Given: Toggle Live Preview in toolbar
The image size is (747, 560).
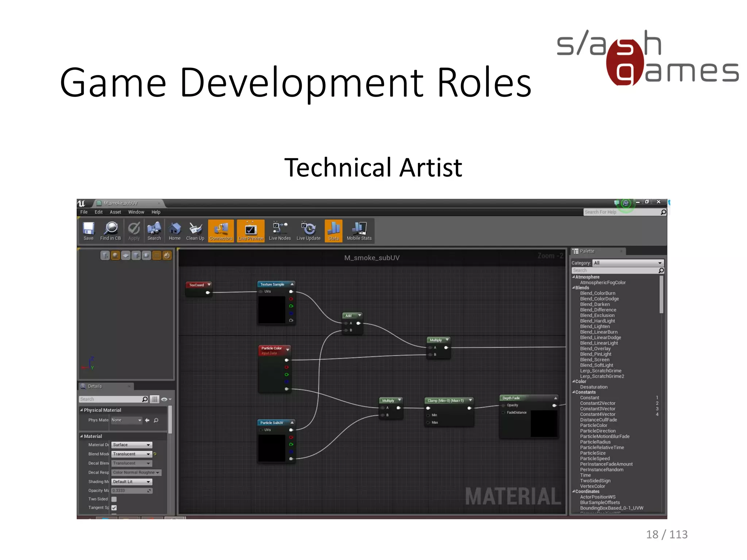Looking at the screenshot, I should click(x=251, y=231).
